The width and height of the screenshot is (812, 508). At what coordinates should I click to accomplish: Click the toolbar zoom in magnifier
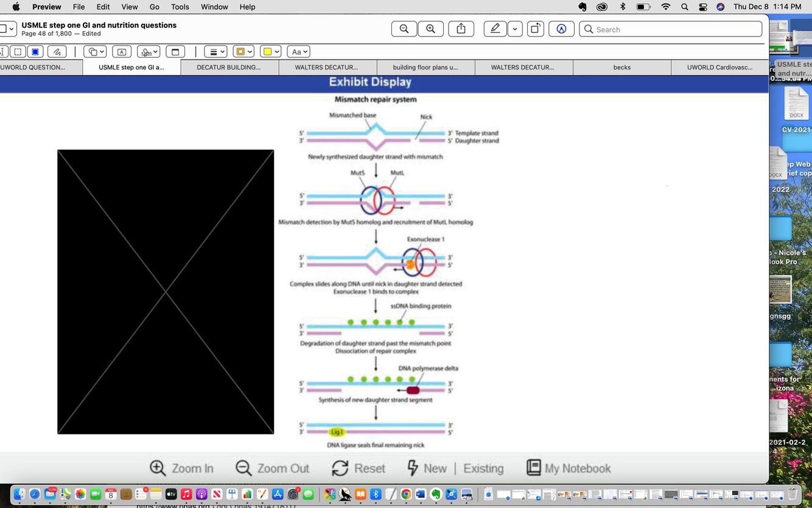(x=430, y=29)
